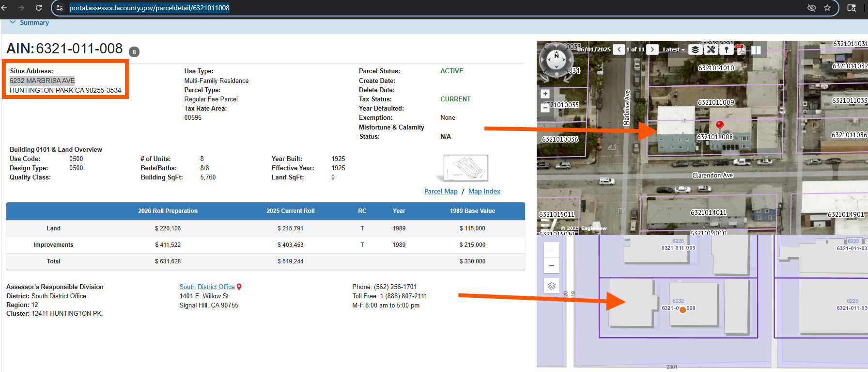
Task: Click the parcel map thumbnail image
Action: point(465,168)
